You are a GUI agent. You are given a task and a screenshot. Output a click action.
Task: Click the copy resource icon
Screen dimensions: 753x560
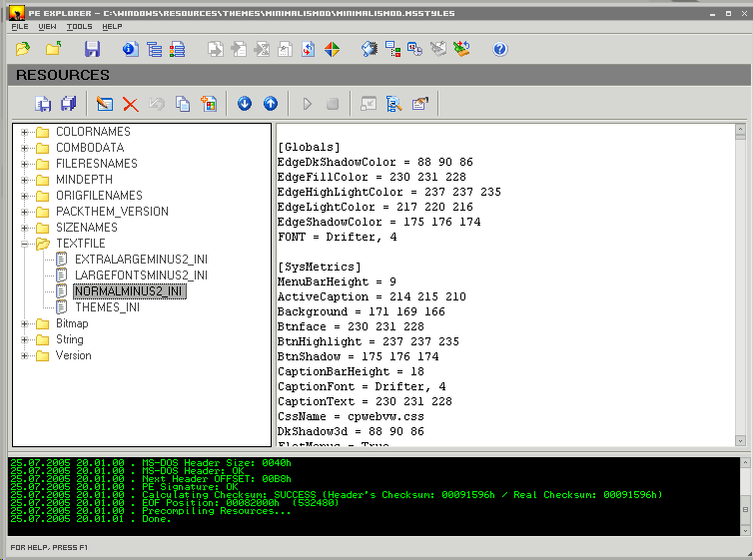(x=183, y=104)
